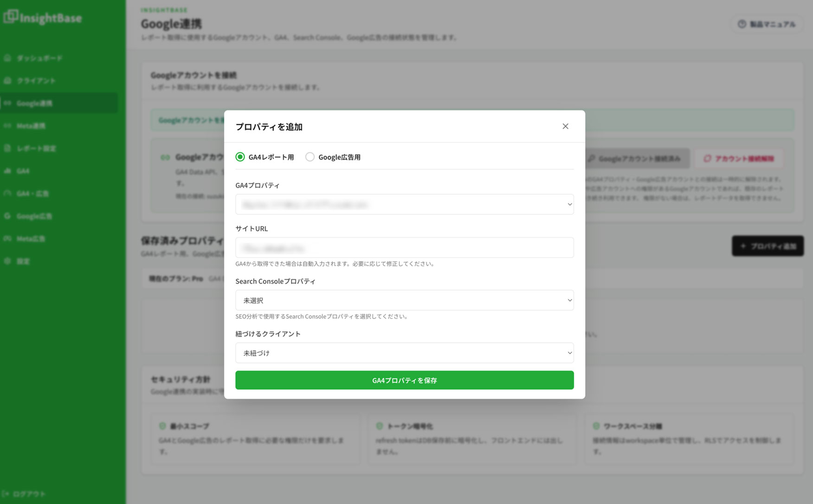The image size is (813, 504).
Task: Click the dialog title プロパティを追加
Action: 269,127
